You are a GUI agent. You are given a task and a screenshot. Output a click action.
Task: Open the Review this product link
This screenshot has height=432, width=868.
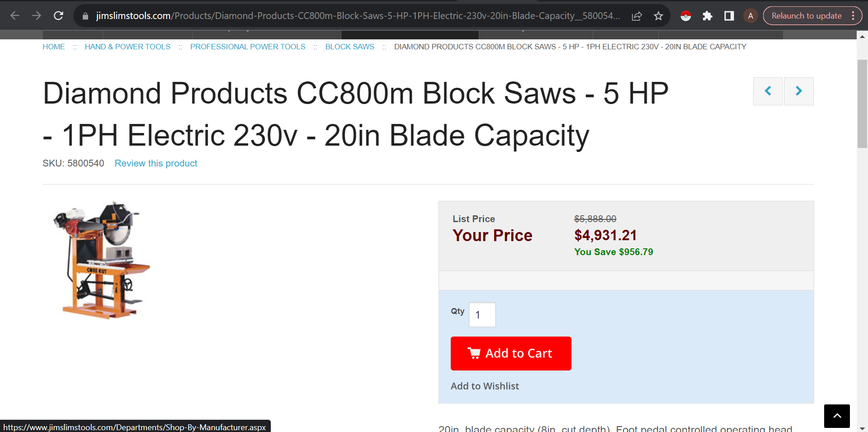(x=156, y=163)
